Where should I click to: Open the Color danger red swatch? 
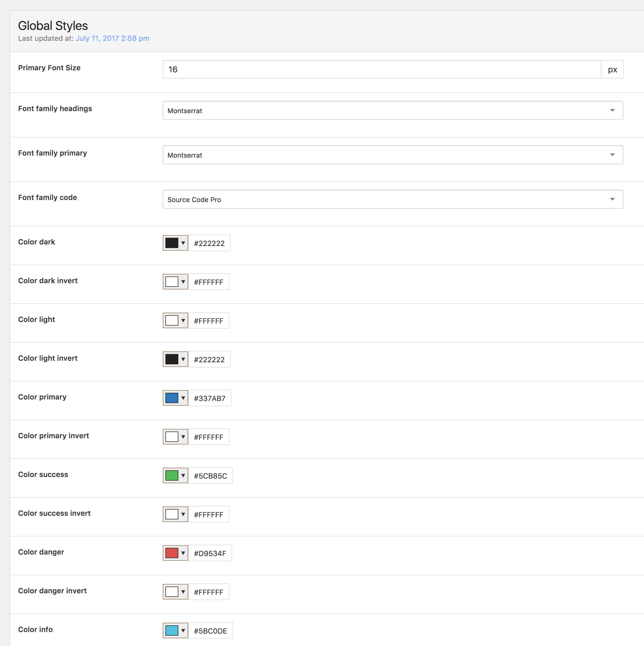[175, 553]
